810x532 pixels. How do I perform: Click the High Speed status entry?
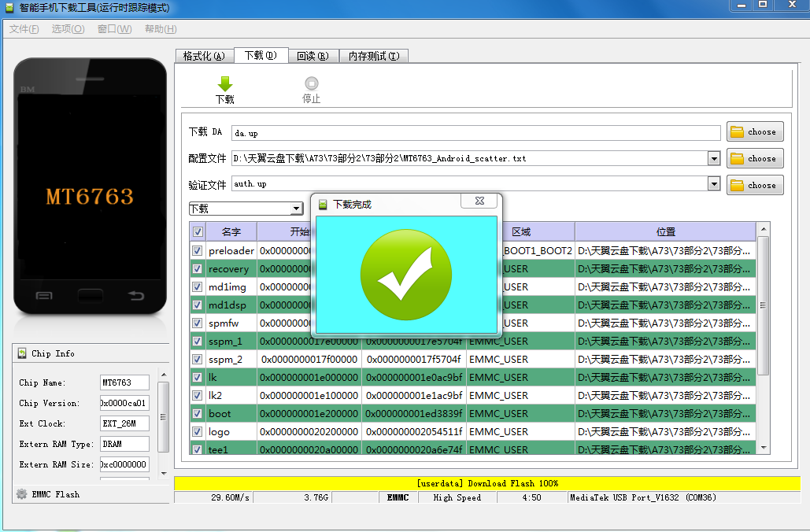click(457, 497)
